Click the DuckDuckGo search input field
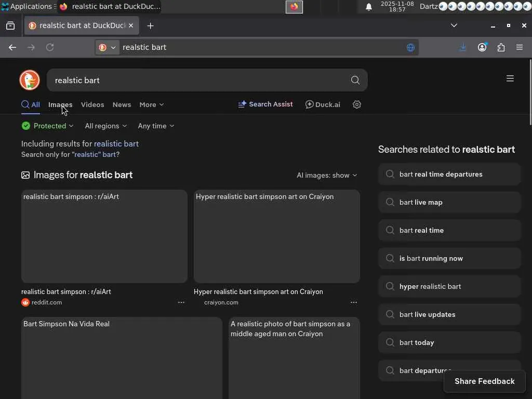 tap(200, 80)
